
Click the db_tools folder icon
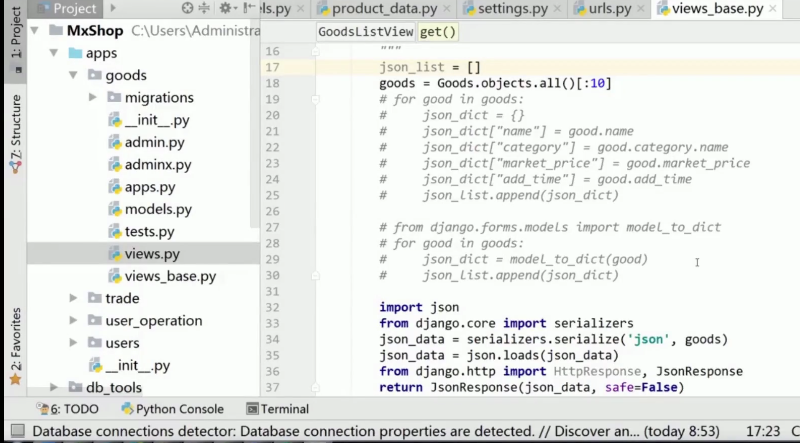coord(75,387)
